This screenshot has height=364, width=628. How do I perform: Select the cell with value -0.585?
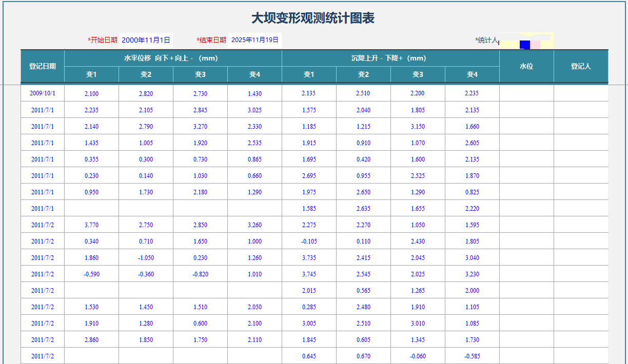(472, 356)
